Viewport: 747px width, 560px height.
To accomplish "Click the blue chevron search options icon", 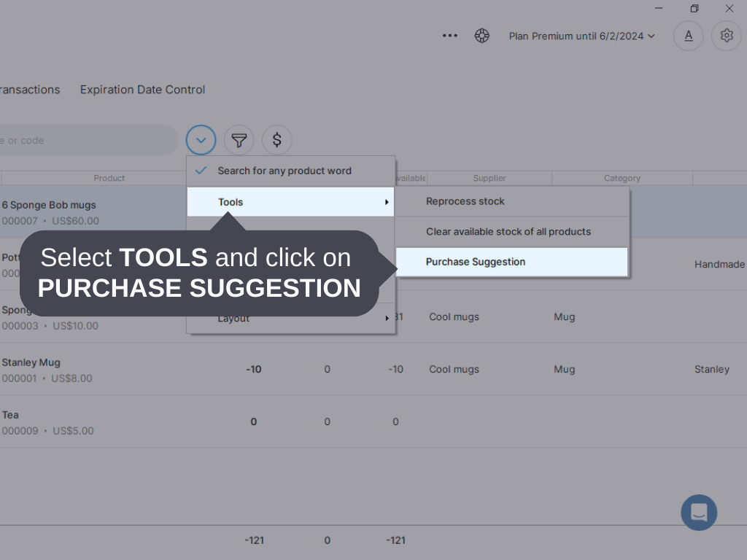I will [201, 140].
